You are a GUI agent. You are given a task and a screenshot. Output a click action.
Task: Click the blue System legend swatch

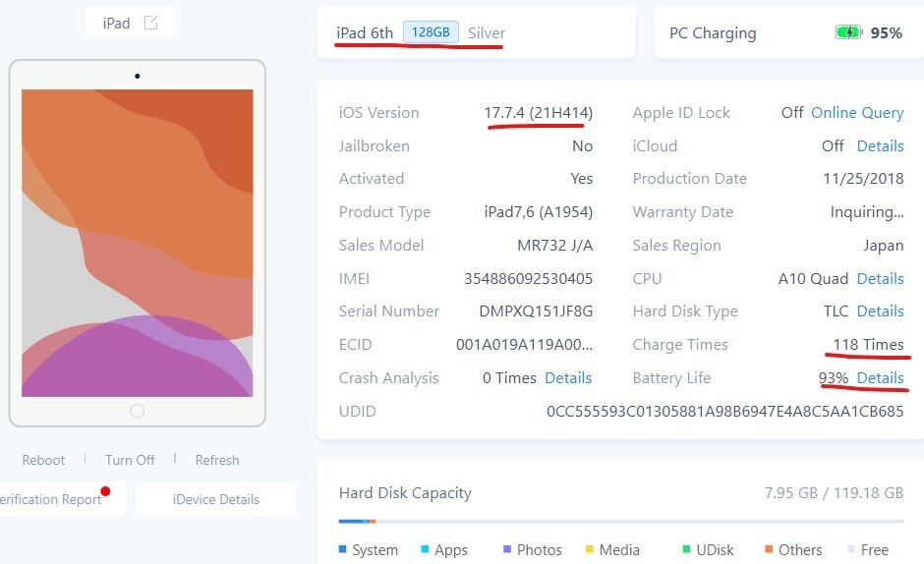pyautogui.click(x=342, y=549)
